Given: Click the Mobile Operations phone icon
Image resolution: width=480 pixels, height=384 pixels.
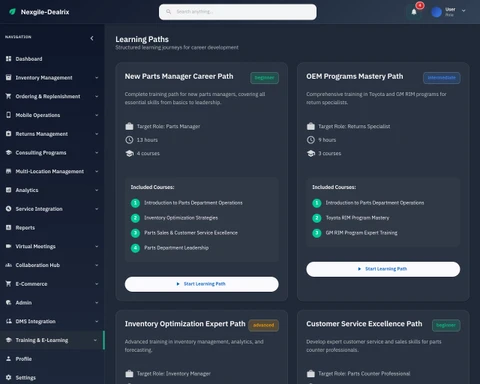Looking at the screenshot, I should pyautogui.click(x=9, y=115).
